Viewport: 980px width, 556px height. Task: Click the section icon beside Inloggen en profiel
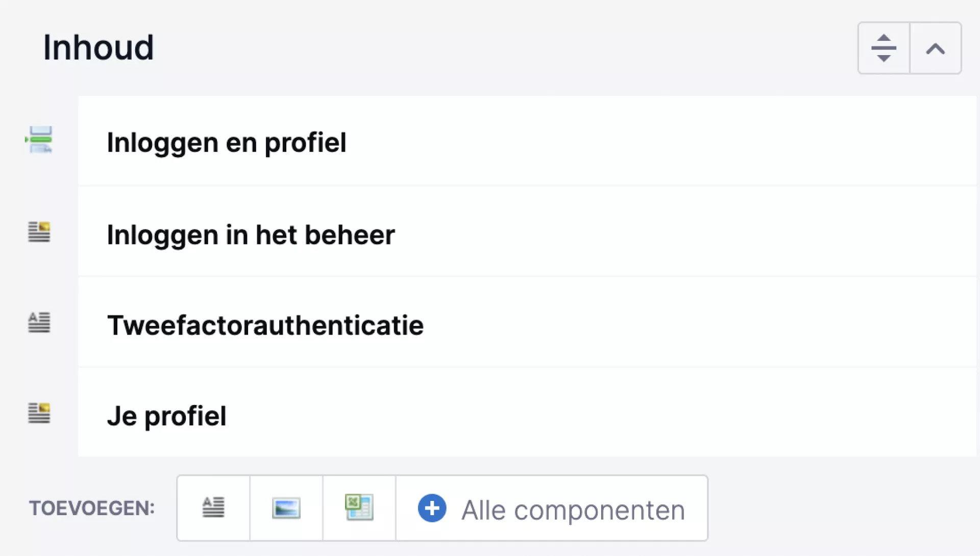pos(39,140)
